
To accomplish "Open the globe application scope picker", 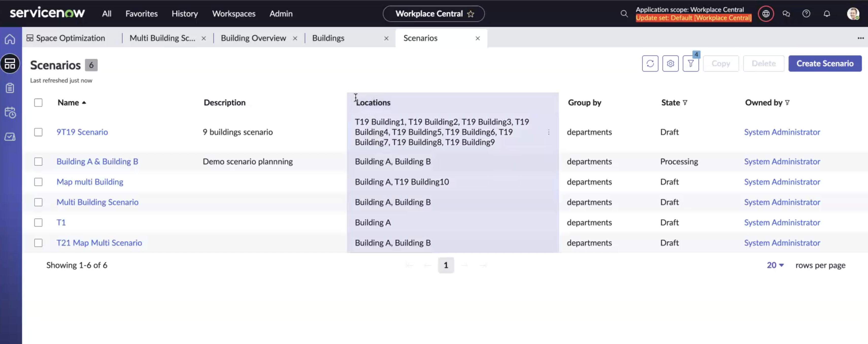I will (x=765, y=13).
